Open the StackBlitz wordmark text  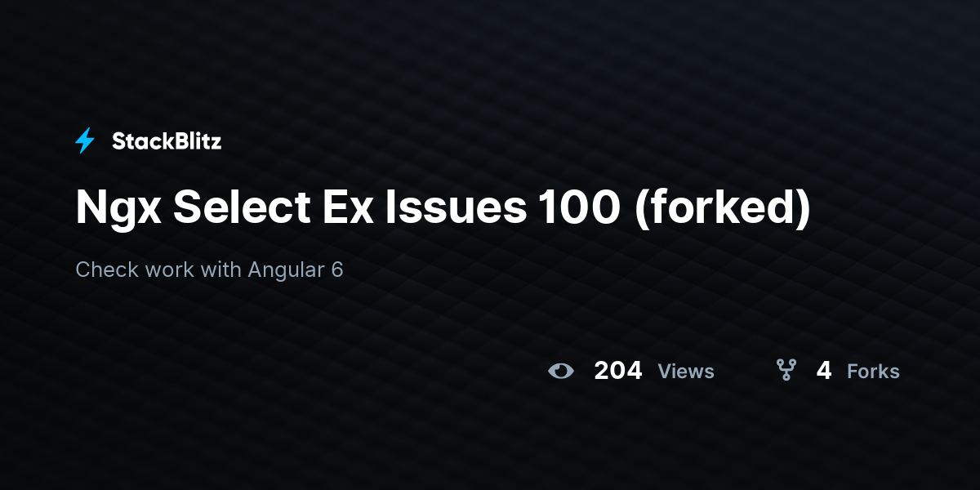[167, 141]
